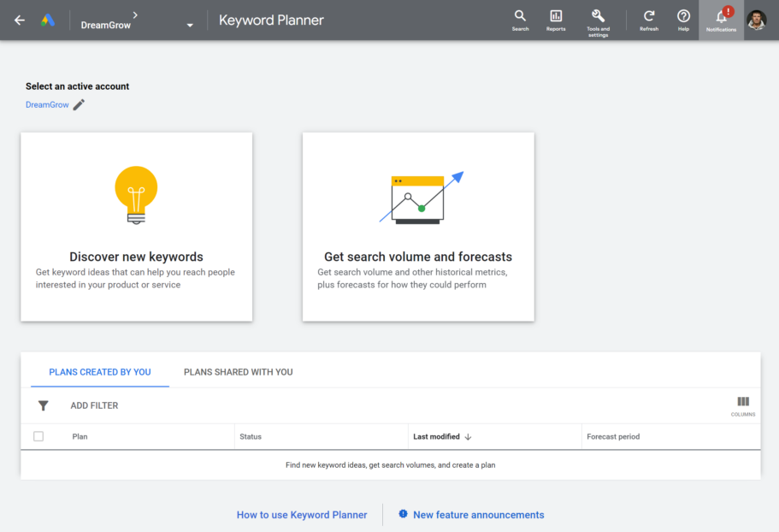
Task: Open the Search tool in top bar
Action: point(520,20)
